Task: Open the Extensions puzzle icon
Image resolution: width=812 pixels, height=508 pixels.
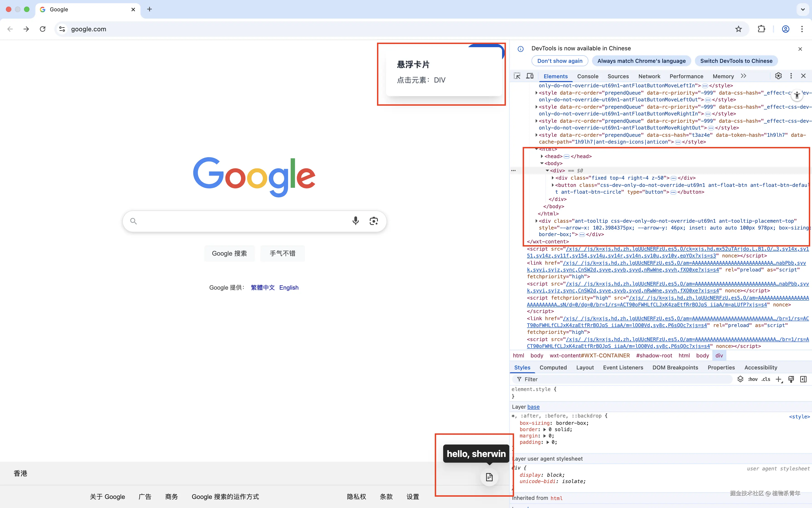Action: click(x=761, y=29)
